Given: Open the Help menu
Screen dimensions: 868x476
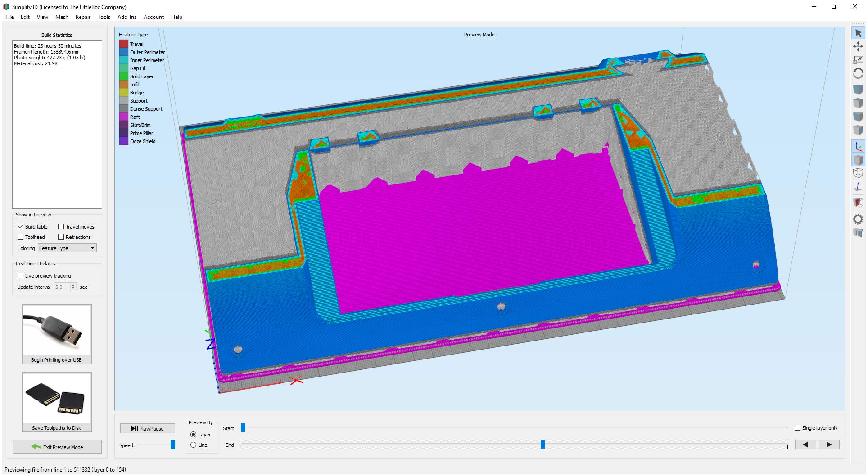Looking at the screenshot, I should (x=176, y=17).
